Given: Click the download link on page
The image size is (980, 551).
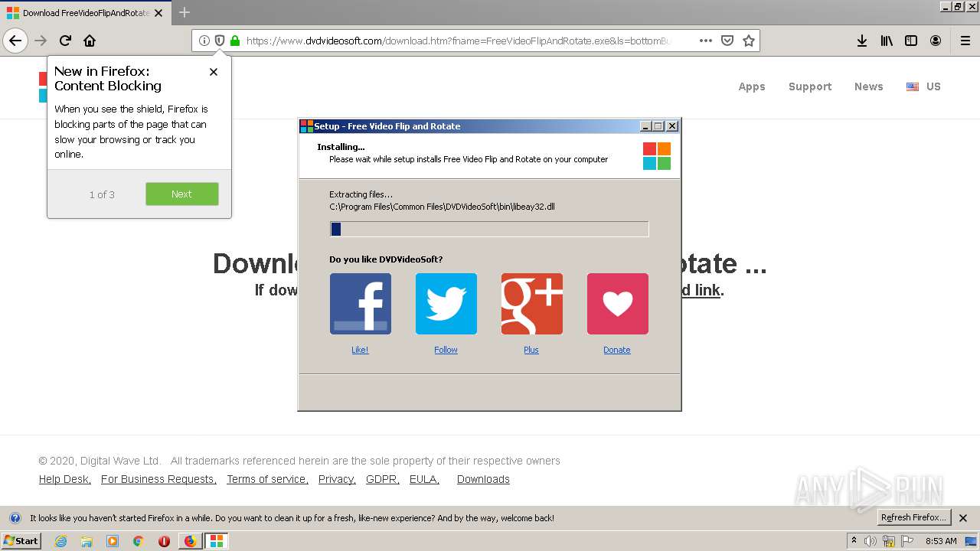Looking at the screenshot, I should 701,290.
